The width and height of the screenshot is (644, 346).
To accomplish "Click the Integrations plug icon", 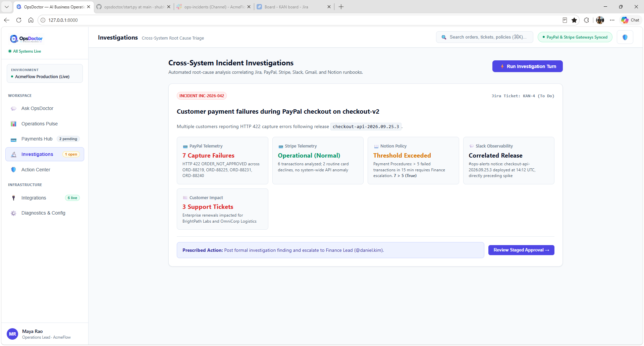I will pos(13,198).
